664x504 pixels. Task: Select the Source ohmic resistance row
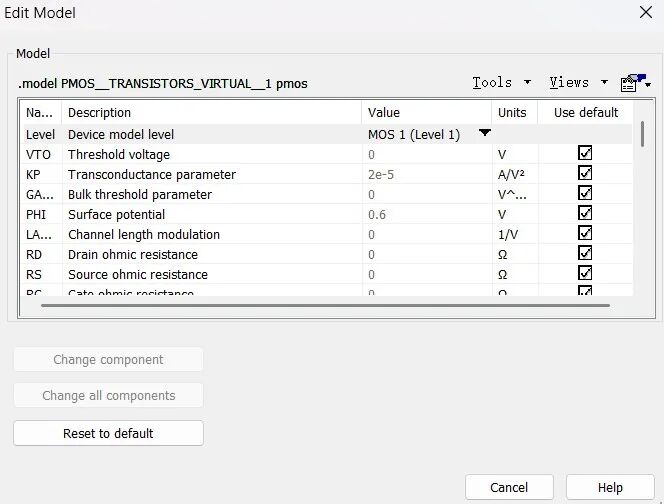click(327, 274)
